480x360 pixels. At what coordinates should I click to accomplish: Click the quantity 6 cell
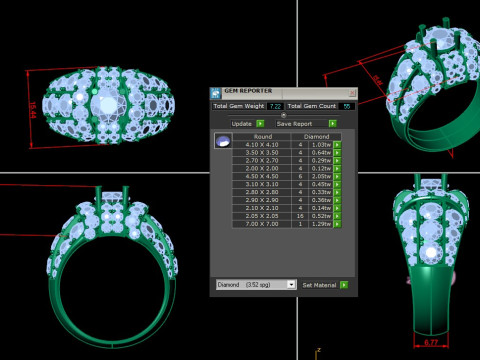point(300,176)
